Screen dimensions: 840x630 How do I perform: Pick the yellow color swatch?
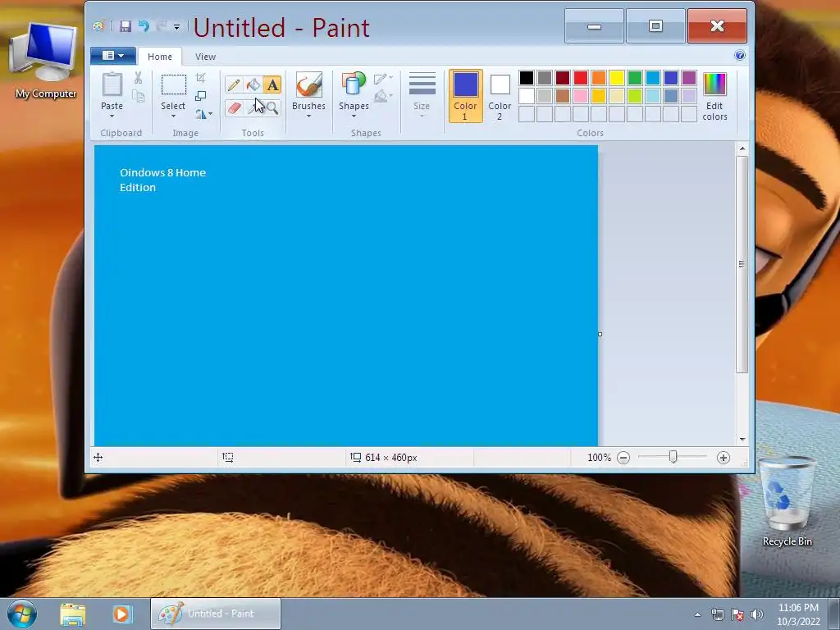click(x=617, y=78)
